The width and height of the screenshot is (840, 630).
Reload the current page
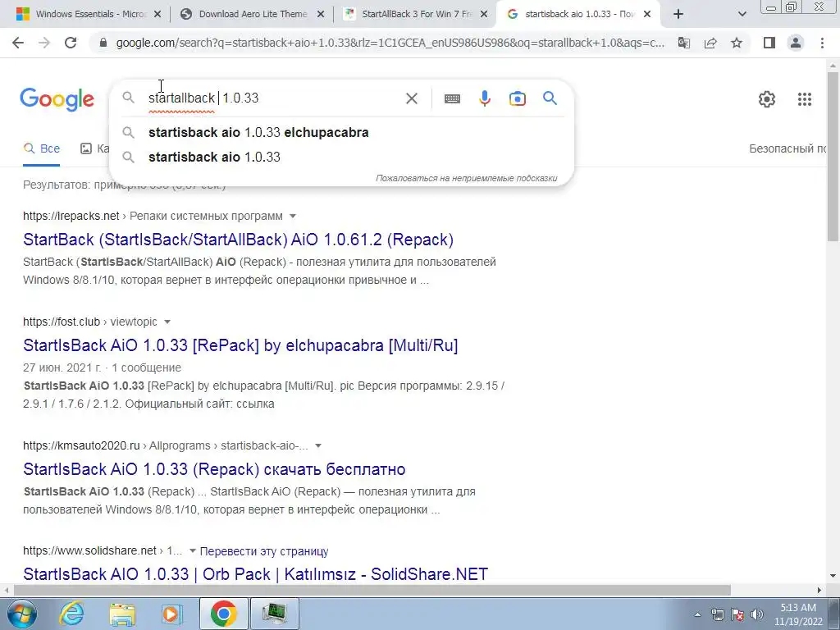click(71, 43)
